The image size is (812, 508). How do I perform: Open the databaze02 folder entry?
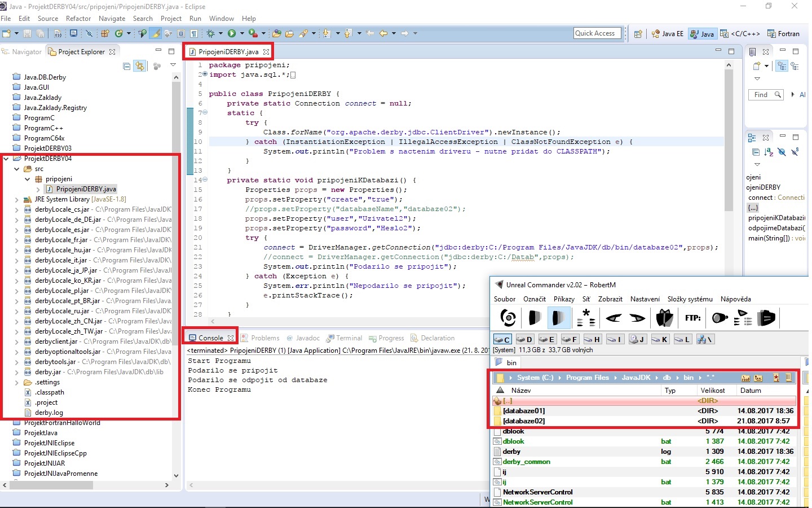coord(524,421)
